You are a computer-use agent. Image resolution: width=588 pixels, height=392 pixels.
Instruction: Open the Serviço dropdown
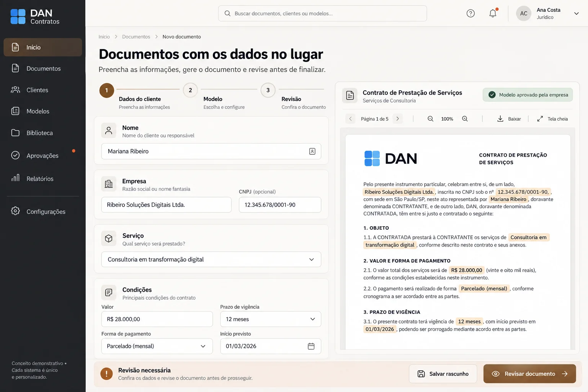[x=211, y=260]
